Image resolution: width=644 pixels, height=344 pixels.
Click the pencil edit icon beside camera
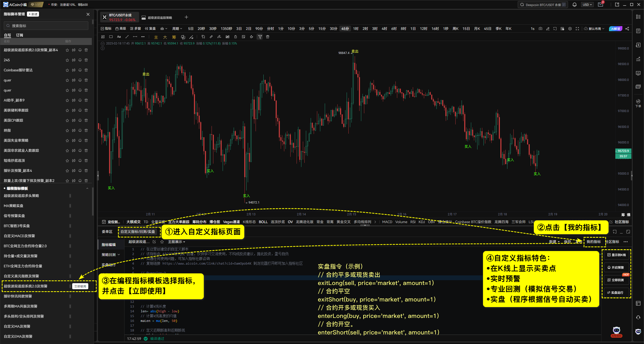(x=548, y=29)
